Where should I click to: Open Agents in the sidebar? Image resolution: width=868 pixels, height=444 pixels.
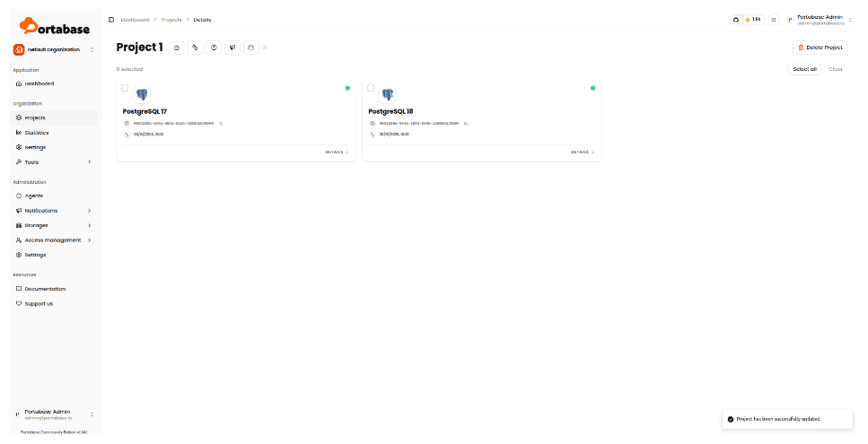[x=54, y=196]
